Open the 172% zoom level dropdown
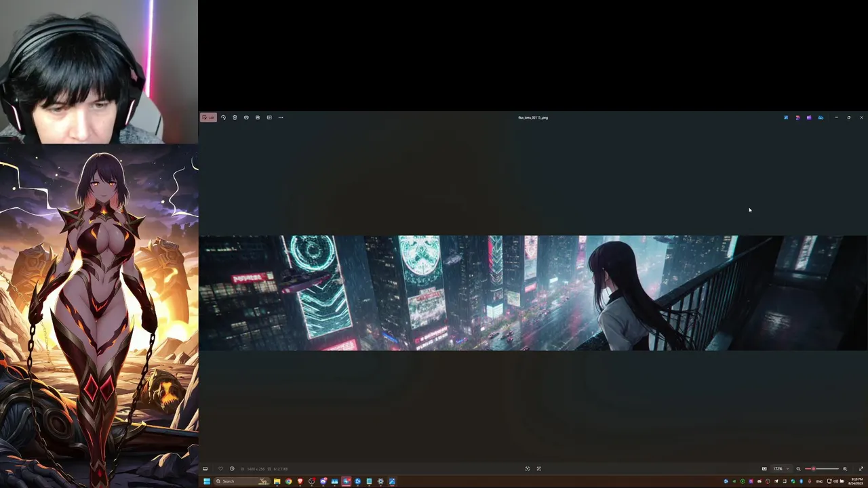868x488 pixels. 781,468
